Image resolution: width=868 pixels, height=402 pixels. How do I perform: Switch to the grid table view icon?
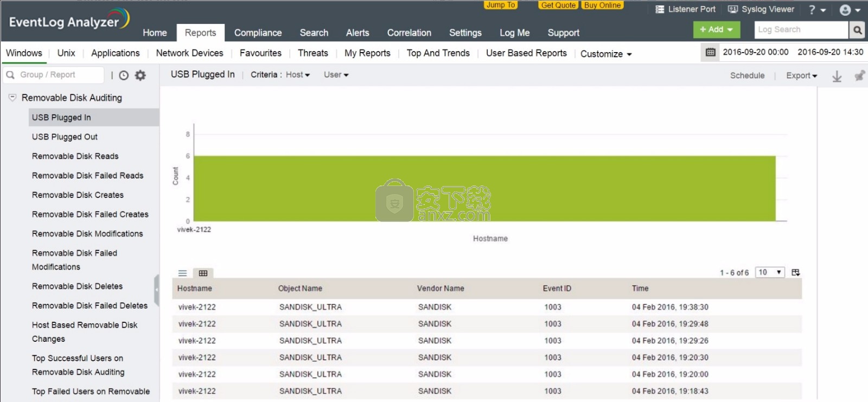coord(203,273)
